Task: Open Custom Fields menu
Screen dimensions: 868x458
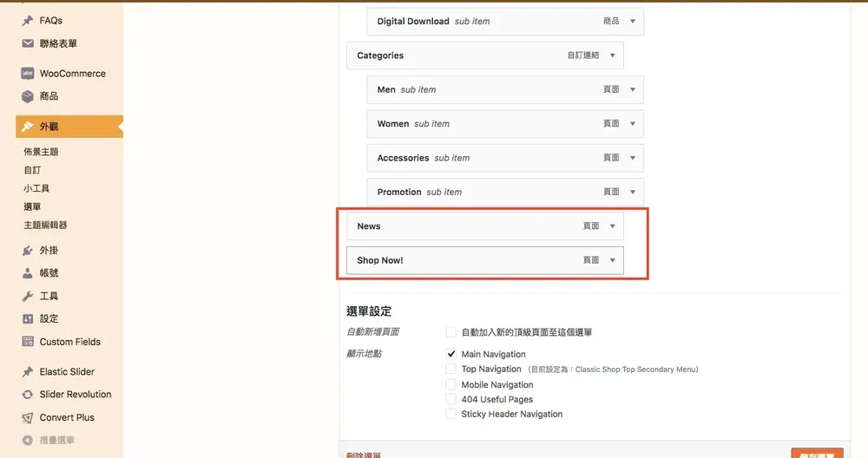Action: click(69, 341)
